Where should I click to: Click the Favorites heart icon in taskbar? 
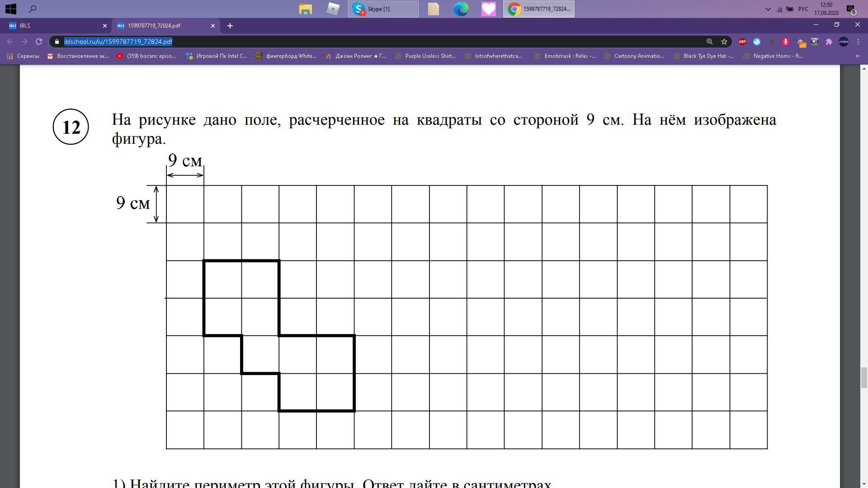coord(489,8)
